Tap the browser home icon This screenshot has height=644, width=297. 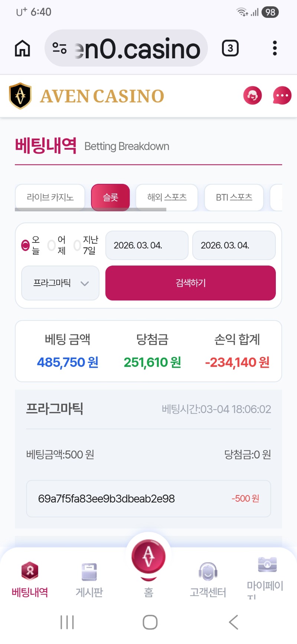pyautogui.click(x=22, y=48)
